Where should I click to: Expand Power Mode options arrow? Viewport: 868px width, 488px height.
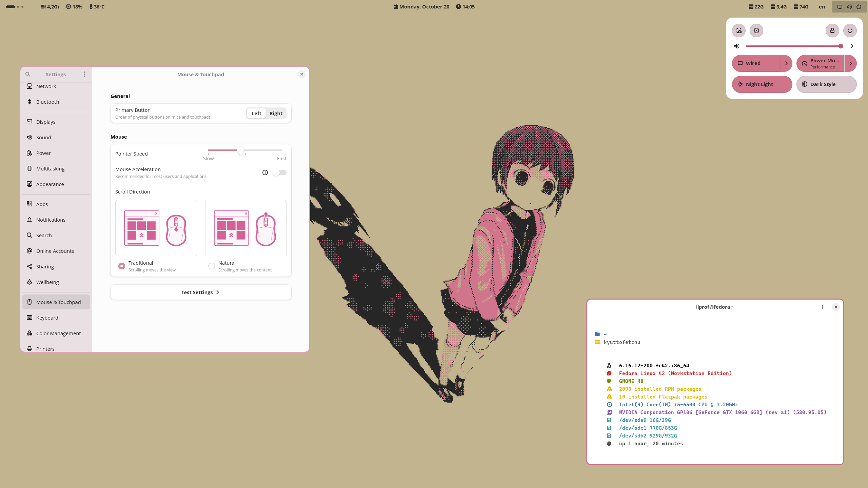click(850, 63)
